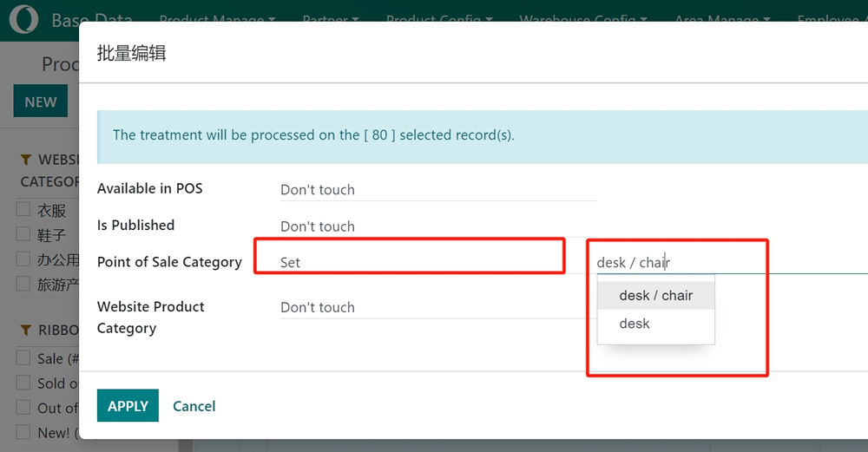Pick the 'desk' suggestion option

point(635,324)
